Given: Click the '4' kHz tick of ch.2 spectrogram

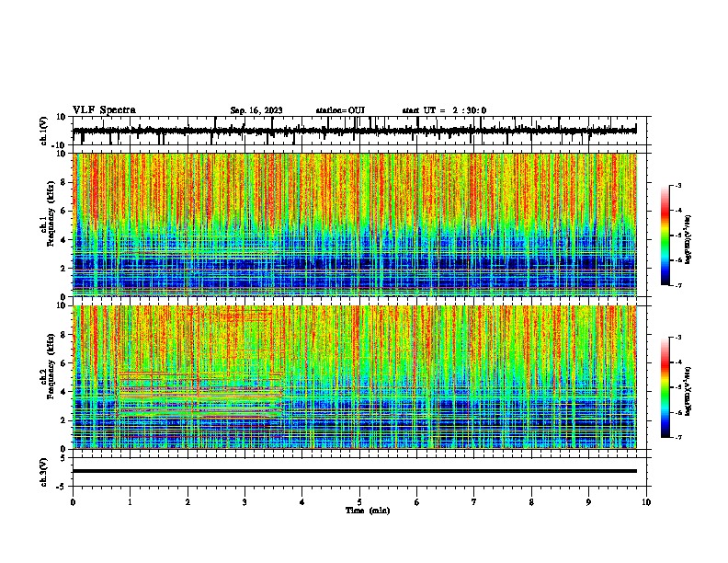Looking at the screenshot, I should 63,392.
